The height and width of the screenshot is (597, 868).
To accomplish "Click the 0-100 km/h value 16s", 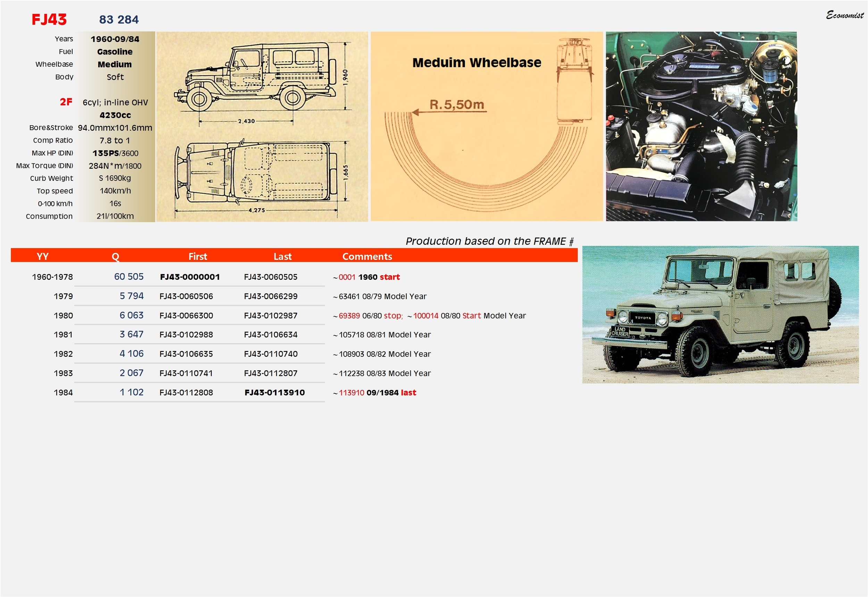I will [x=115, y=204].
